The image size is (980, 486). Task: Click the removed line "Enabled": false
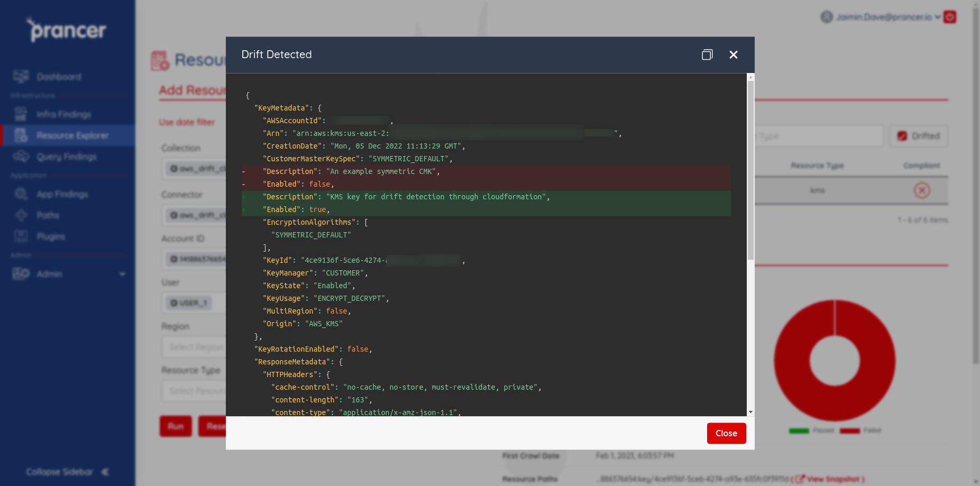(x=486, y=184)
